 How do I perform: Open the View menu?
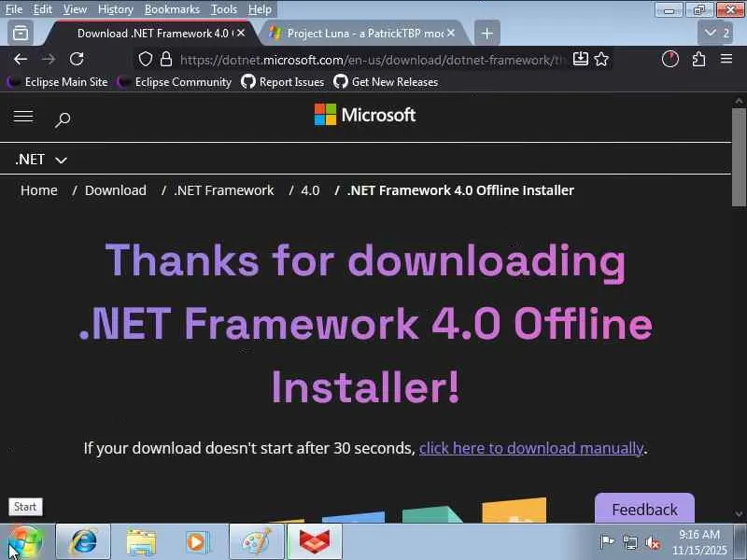(75, 9)
